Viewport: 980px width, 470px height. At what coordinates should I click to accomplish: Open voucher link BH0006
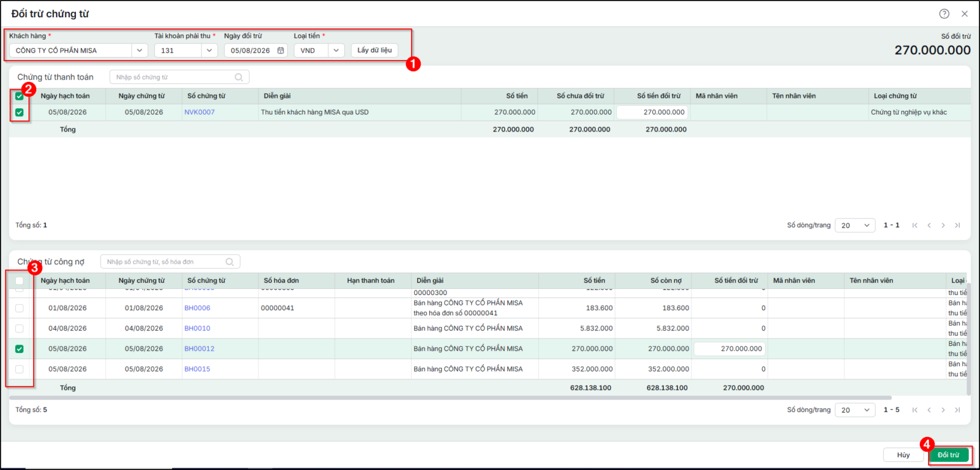197,308
